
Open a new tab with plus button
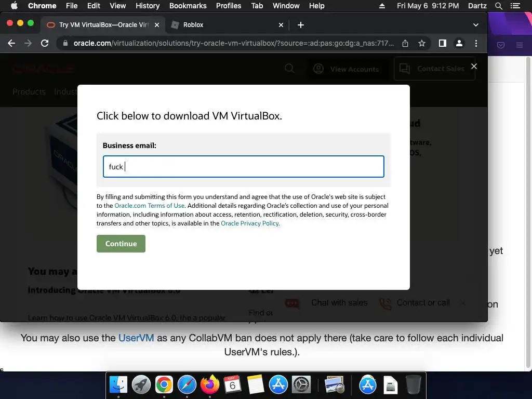click(x=301, y=25)
